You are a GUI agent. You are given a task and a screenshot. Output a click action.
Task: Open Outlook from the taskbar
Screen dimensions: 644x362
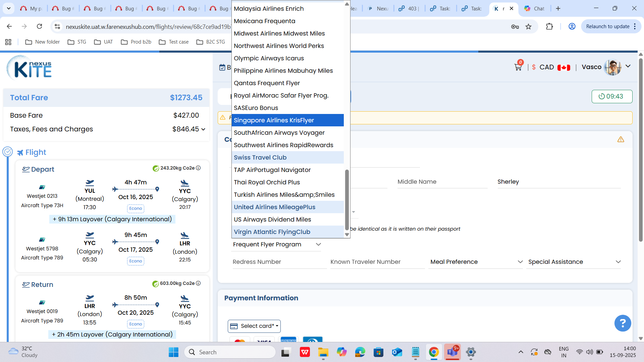397,352
